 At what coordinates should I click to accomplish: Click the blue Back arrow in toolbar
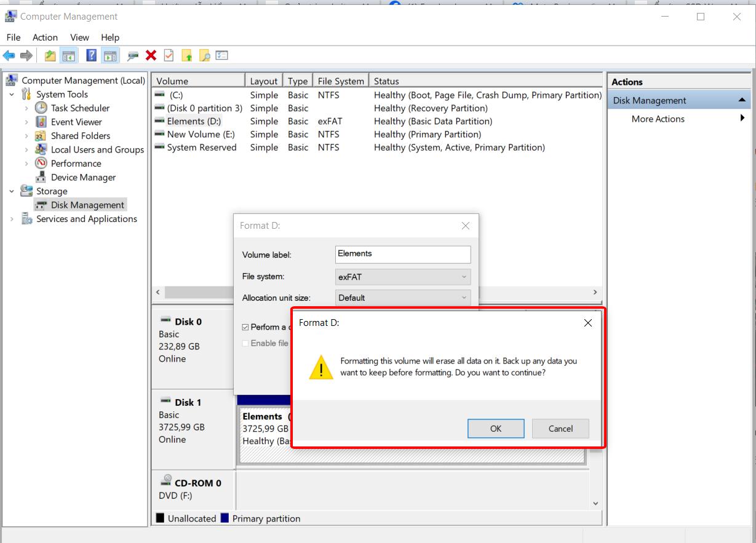(9, 56)
